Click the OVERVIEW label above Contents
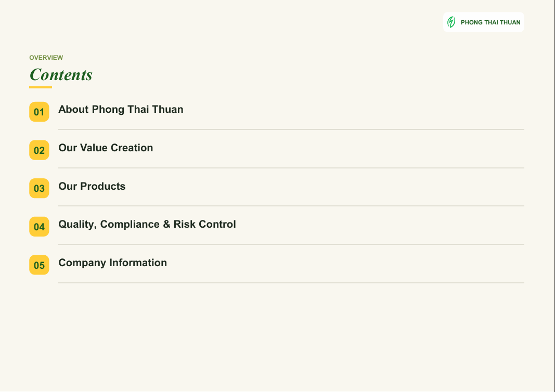 (46, 58)
